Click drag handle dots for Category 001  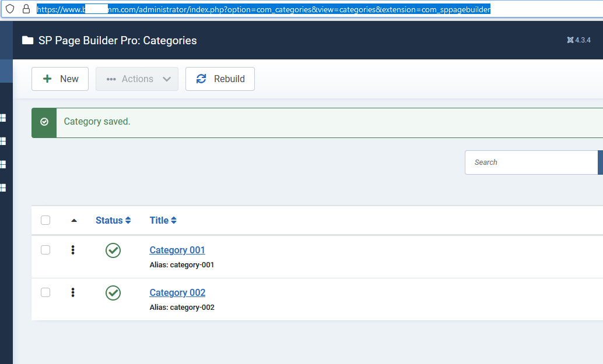(73, 250)
